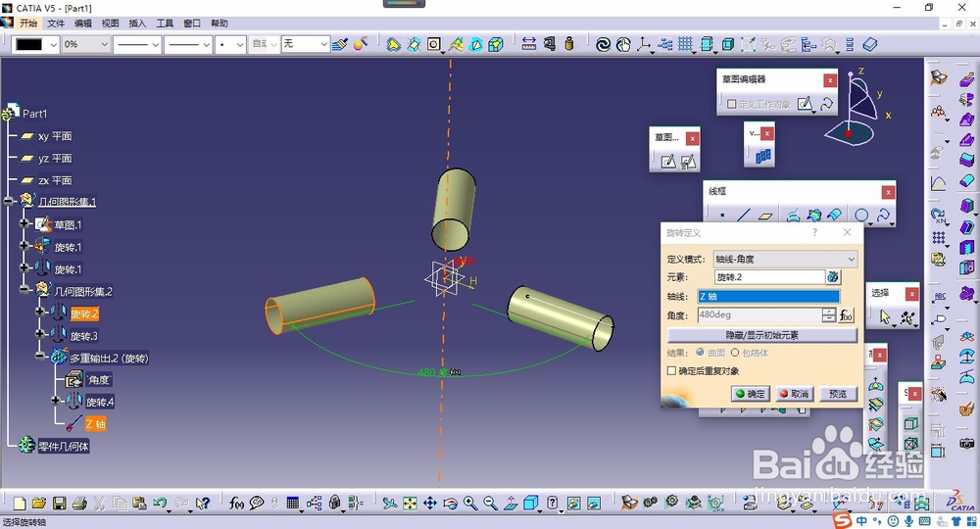Image resolution: width=980 pixels, height=529 pixels.
Task: Open the 插入 menu
Action: 137,24
